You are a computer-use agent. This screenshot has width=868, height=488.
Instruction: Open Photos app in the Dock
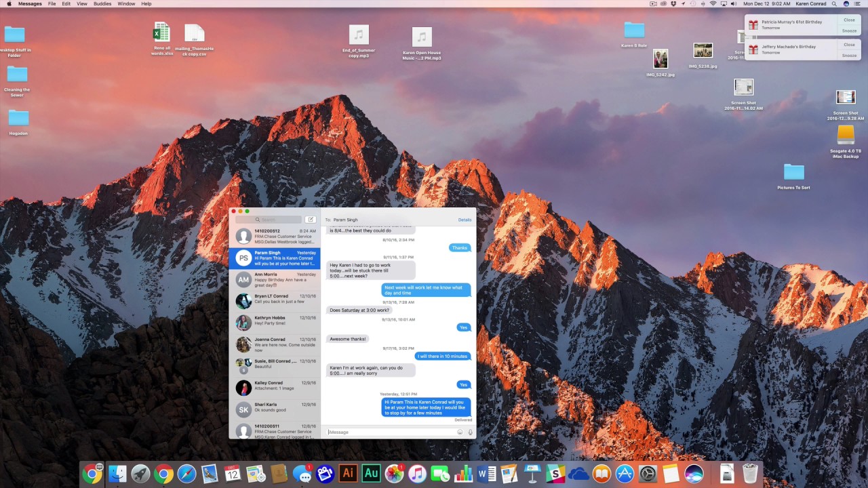click(394, 474)
